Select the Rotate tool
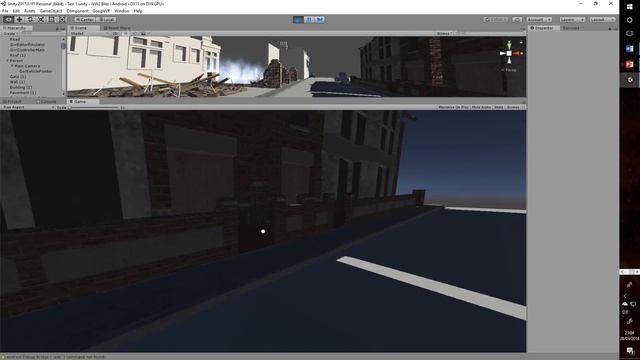Screen dimensions: 640x360 30,19
